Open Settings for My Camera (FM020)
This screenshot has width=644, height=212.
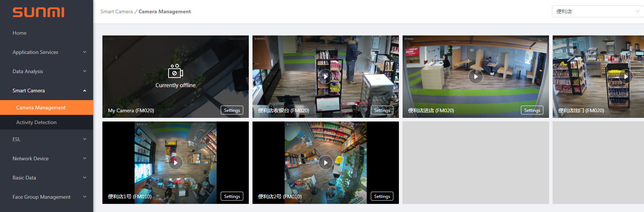[x=232, y=110]
